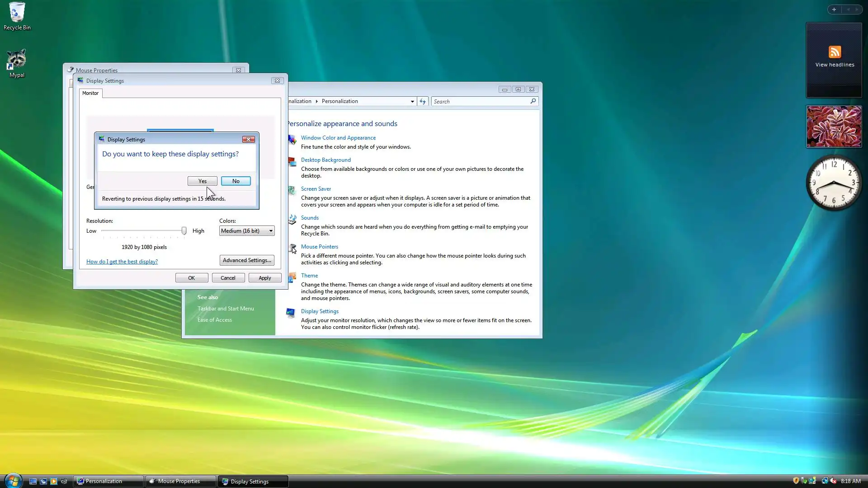868x488 pixels.
Task: Open the address bar history dropdown arrow
Action: 412,101
